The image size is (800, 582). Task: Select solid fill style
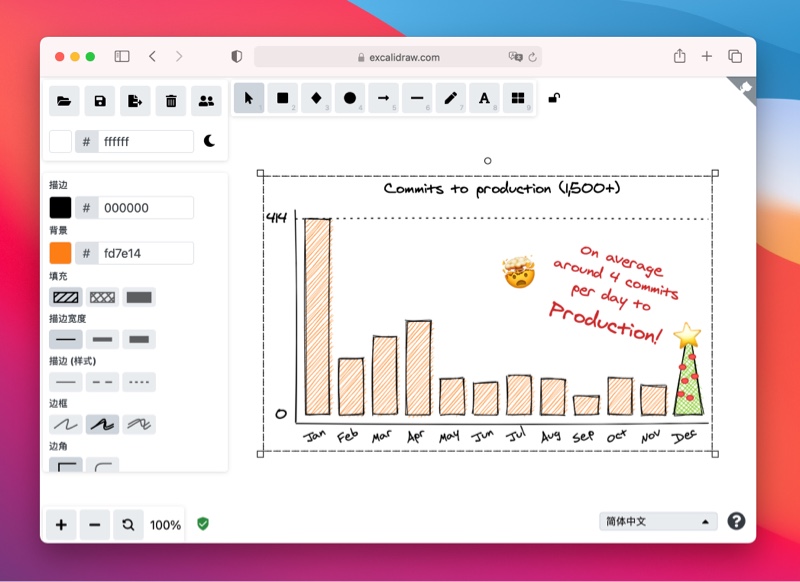coord(139,297)
